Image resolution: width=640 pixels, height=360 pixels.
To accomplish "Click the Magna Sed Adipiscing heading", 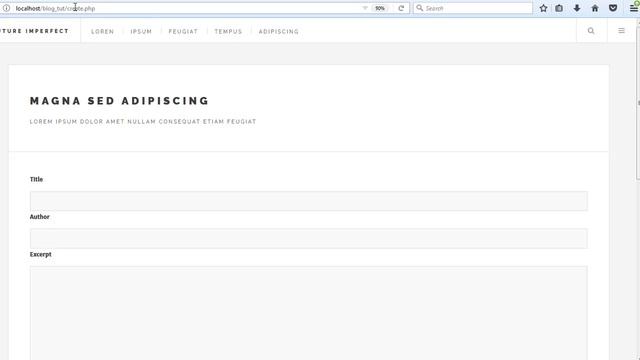I will coord(119,101).
